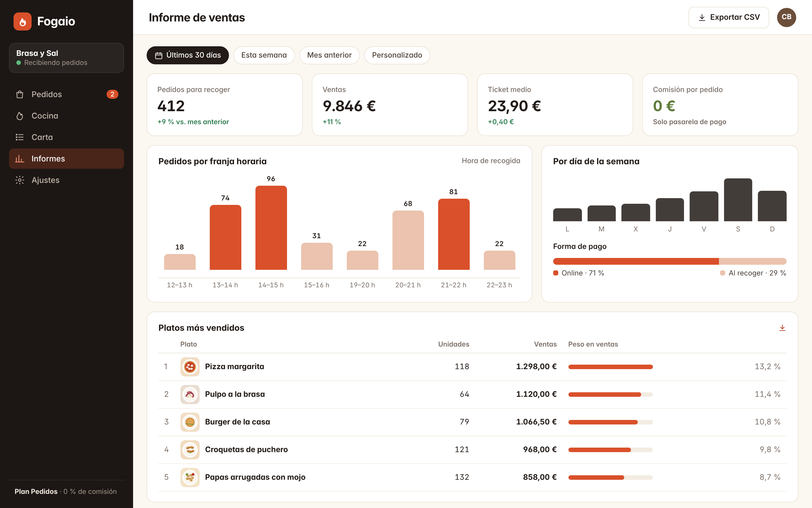This screenshot has height=508, width=812.
Task: Export the report with Exportar CSV
Action: click(x=729, y=17)
